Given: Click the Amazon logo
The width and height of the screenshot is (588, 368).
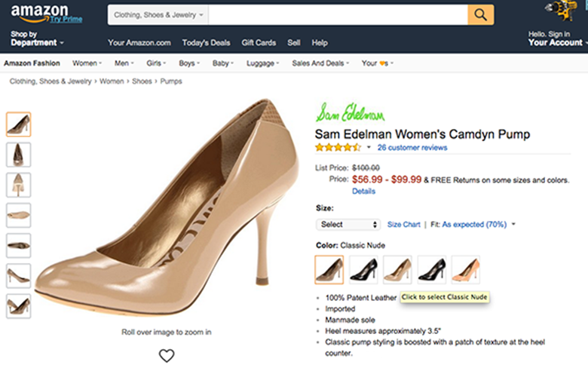Looking at the screenshot, I should coord(40,13).
